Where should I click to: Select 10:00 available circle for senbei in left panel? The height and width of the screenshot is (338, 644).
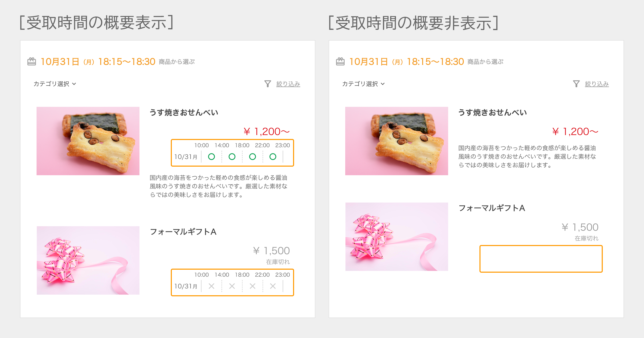click(212, 157)
